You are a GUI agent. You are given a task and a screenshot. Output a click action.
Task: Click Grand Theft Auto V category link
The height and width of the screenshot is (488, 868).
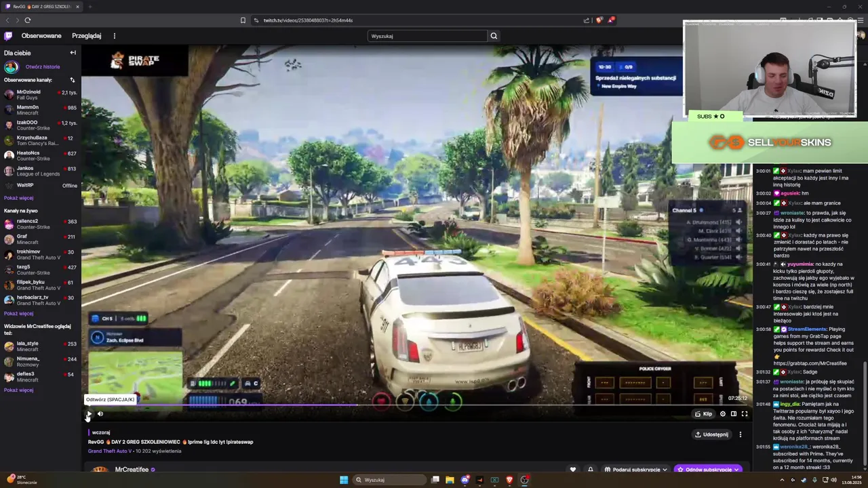click(110, 451)
